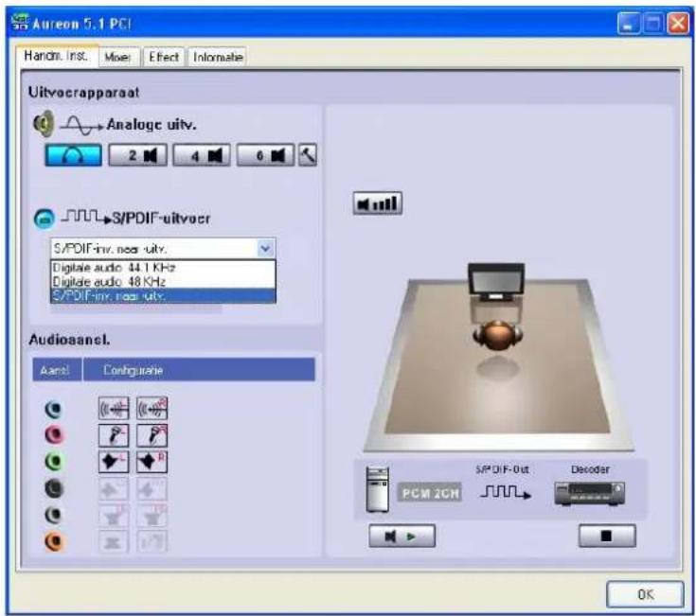The height and width of the screenshot is (616, 696).
Task: Confirm the dialog with the OK button
Action: point(645,594)
